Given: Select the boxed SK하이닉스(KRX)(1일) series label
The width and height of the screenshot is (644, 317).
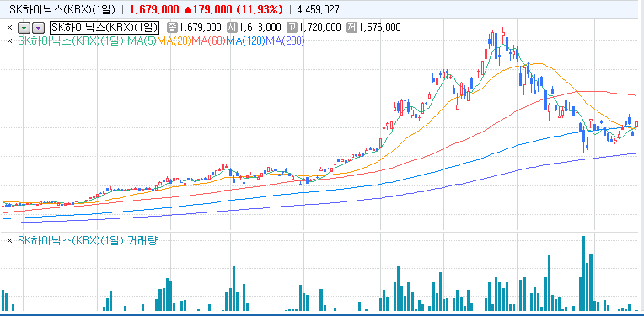Looking at the screenshot, I should [x=105, y=28].
